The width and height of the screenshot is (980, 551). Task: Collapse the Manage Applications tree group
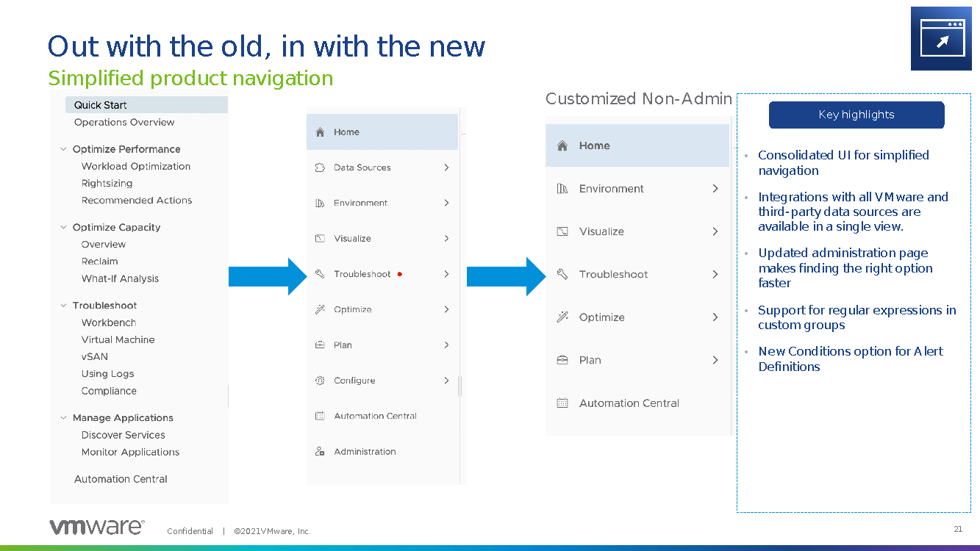click(x=64, y=418)
